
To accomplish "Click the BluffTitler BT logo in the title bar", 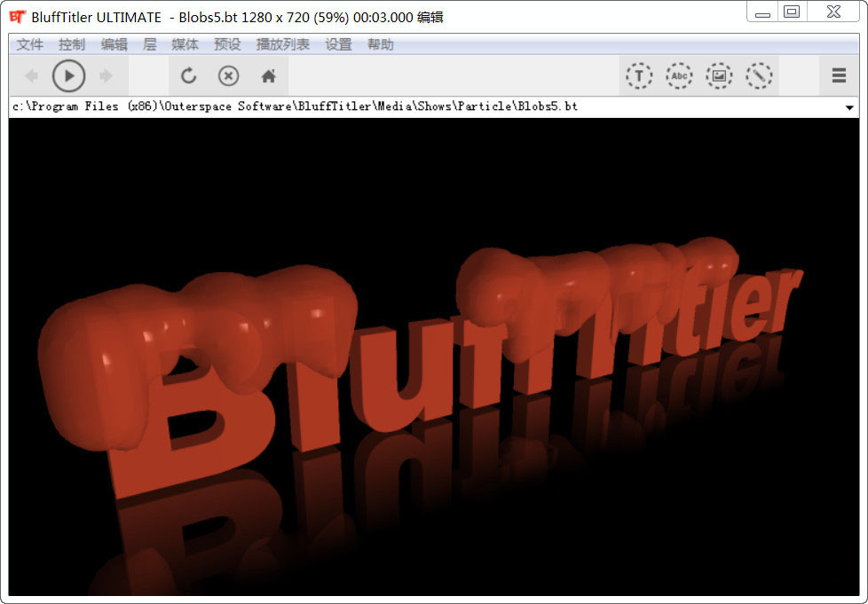I will (x=18, y=17).
